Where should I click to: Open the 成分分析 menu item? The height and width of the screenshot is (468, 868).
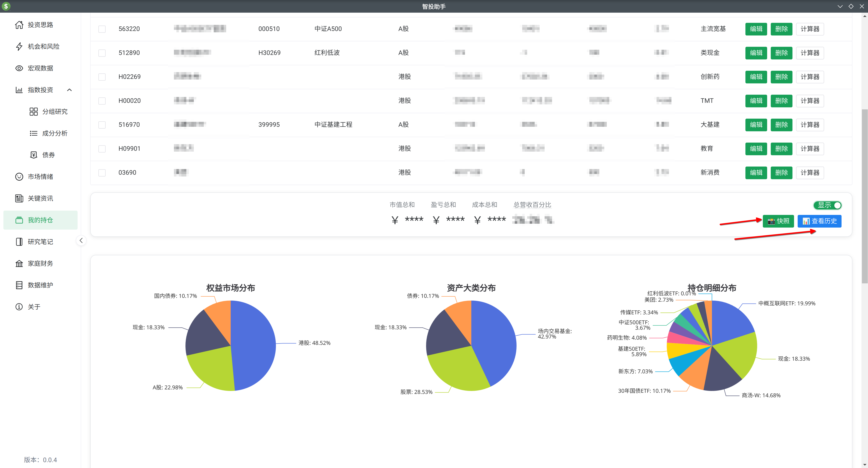click(x=55, y=133)
